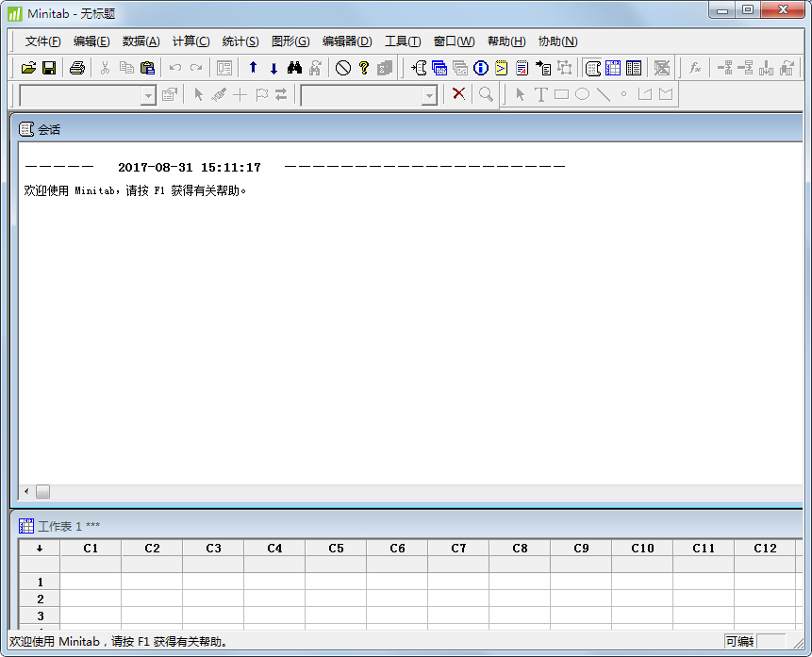Image resolution: width=812 pixels, height=657 pixels.
Task: Click the Crosshairs plus icon
Action: coord(240,95)
